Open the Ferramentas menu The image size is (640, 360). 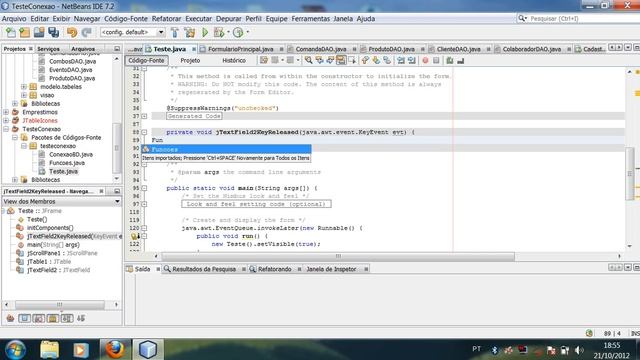tap(310, 19)
